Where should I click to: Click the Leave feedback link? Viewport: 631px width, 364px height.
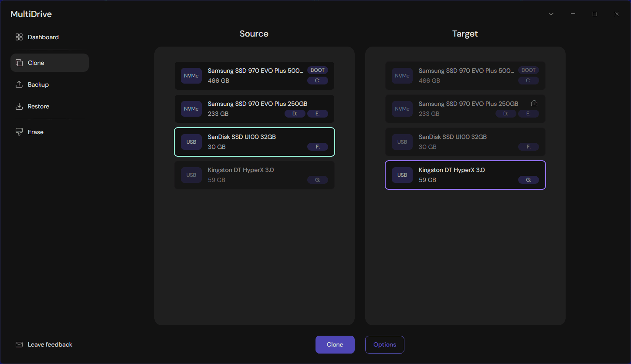pyautogui.click(x=50, y=344)
